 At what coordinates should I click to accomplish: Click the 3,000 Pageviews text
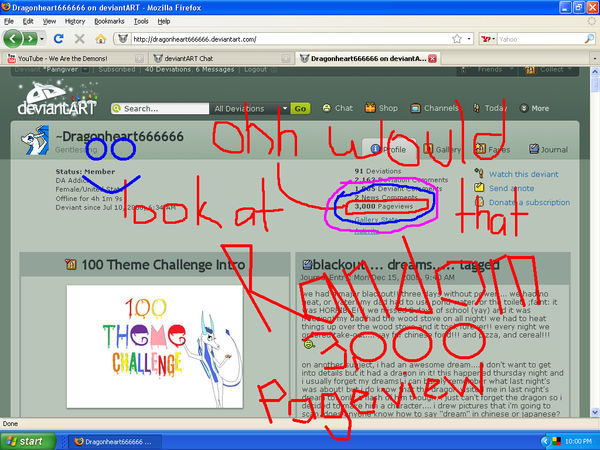point(384,206)
